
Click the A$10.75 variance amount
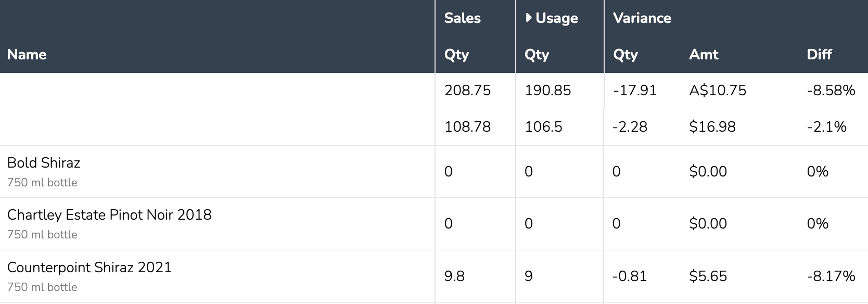click(718, 91)
